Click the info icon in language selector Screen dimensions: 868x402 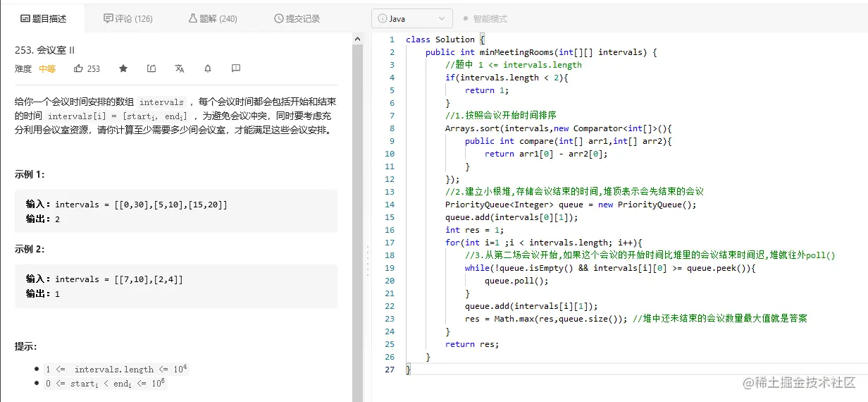[383, 19]
